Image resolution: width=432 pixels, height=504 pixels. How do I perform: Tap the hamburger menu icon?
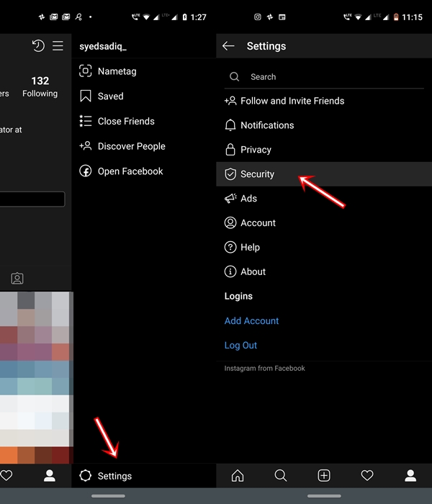coord(58,45)
